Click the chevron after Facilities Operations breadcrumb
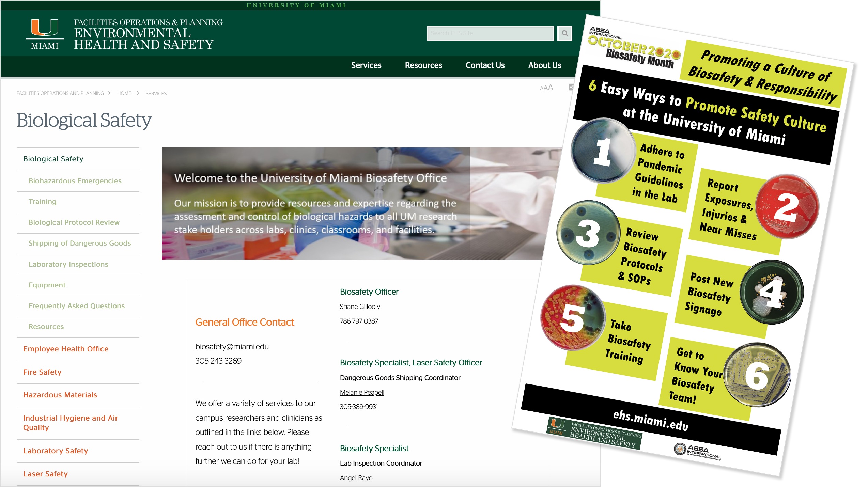This screenshot has width=868, height=487. pos(109,93)
